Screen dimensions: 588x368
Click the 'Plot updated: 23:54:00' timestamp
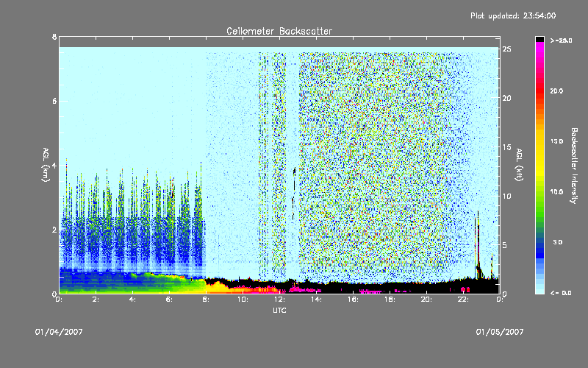(x=513, y=15)
